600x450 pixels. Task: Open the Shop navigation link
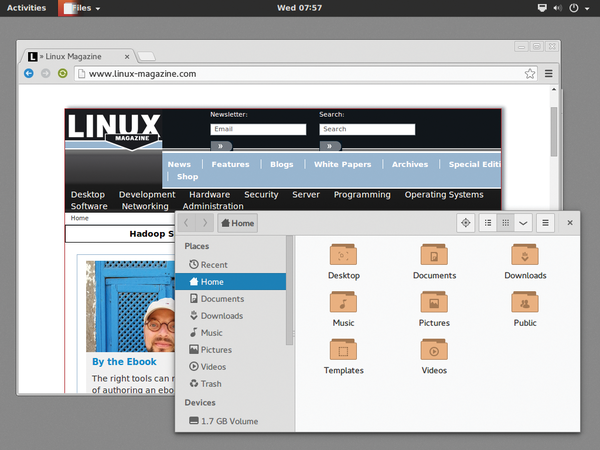(188, 176)
